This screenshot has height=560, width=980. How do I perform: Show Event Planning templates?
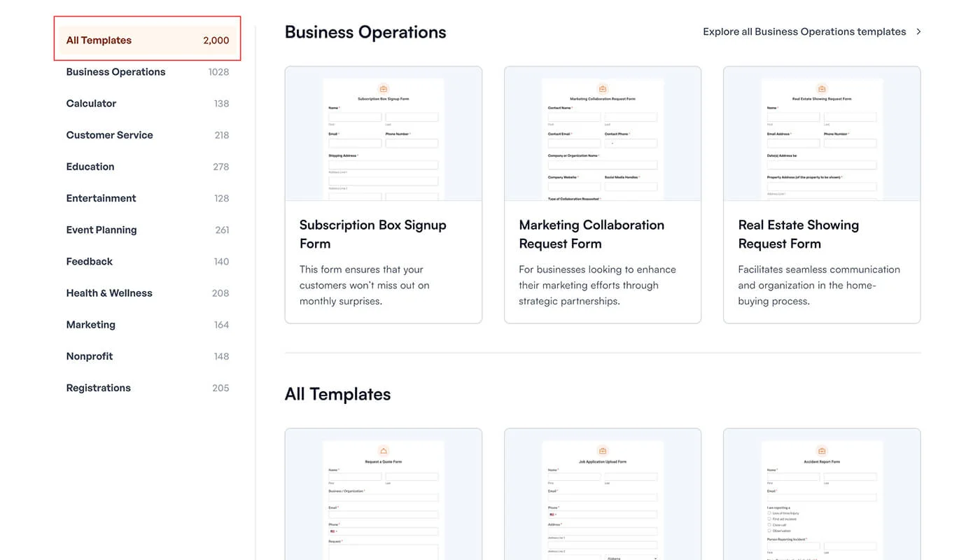101,230
